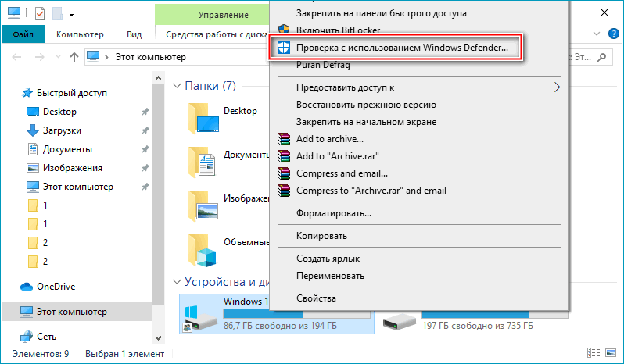Screen dimensions: 624x364
Task: Switch to the Компьютер ribbon tab
Action: [x=80, y=34]
